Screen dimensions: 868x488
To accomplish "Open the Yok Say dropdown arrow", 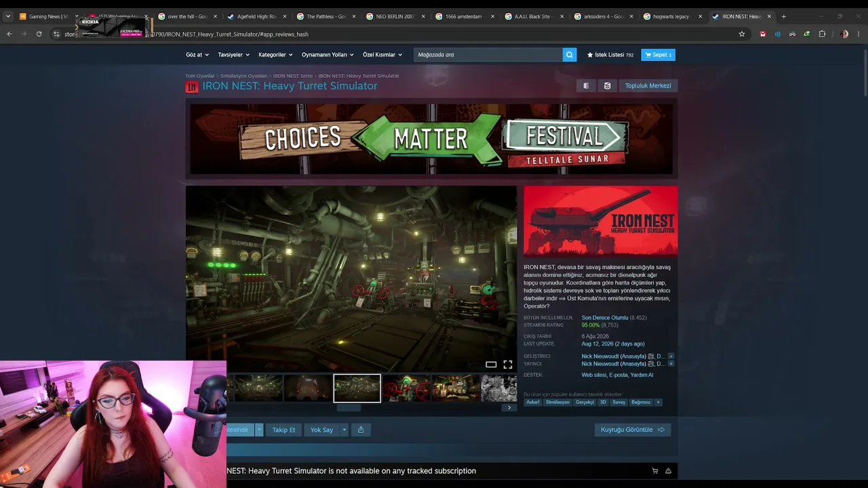I will click(x=344, y=430).
